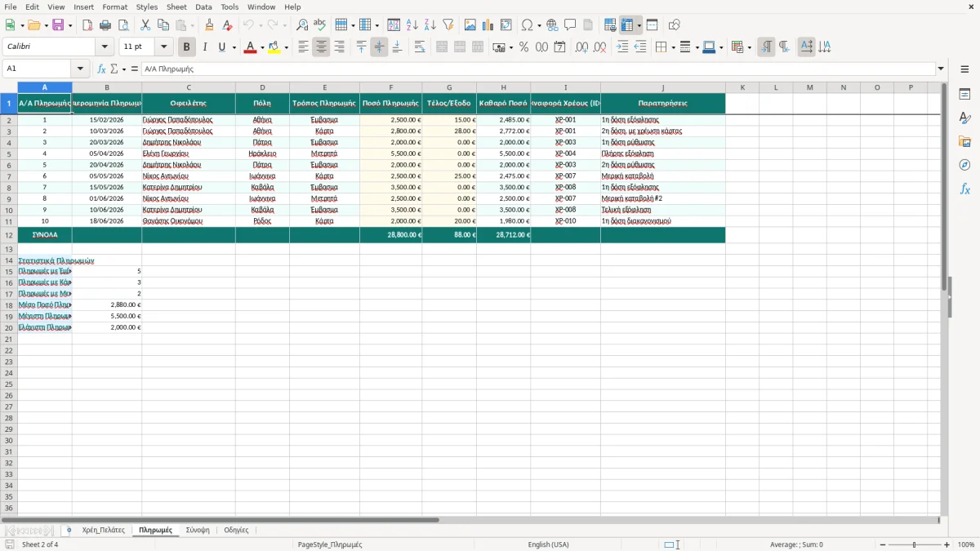The height and width of the screenshot is (551, 980).
Task: Click the Save document icon
Action: (x=58, y=25)
